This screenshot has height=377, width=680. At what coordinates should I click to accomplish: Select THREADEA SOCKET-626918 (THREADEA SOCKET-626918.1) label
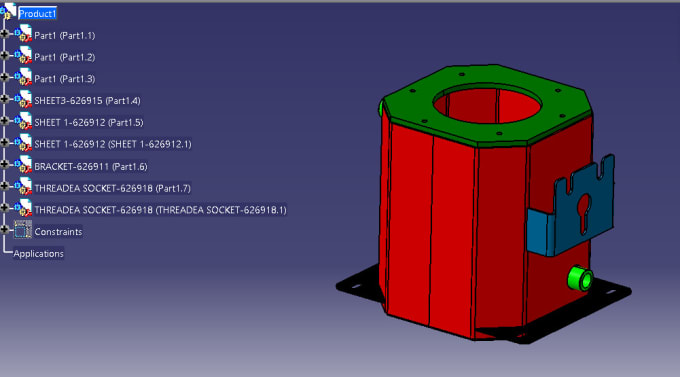pos(160,210)
